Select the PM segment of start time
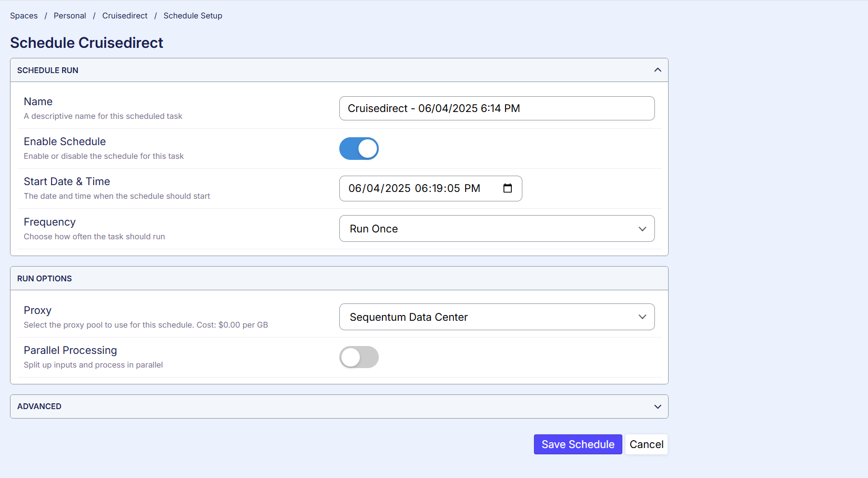868x478 pixels. [x=472, y=188]
